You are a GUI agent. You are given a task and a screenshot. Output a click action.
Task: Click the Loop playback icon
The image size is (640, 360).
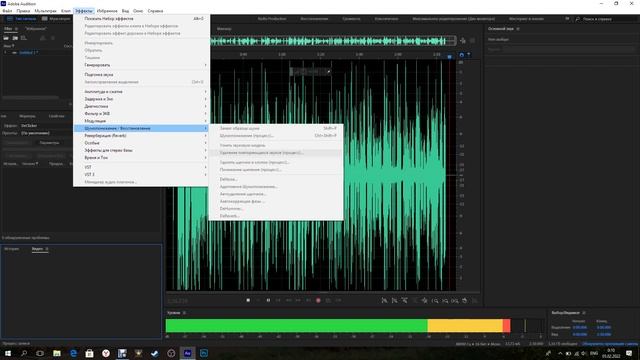(x=328, y=300)
